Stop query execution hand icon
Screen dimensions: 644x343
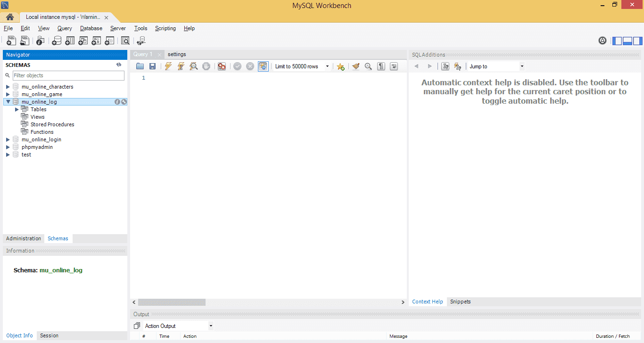click(x=206, y=66)
